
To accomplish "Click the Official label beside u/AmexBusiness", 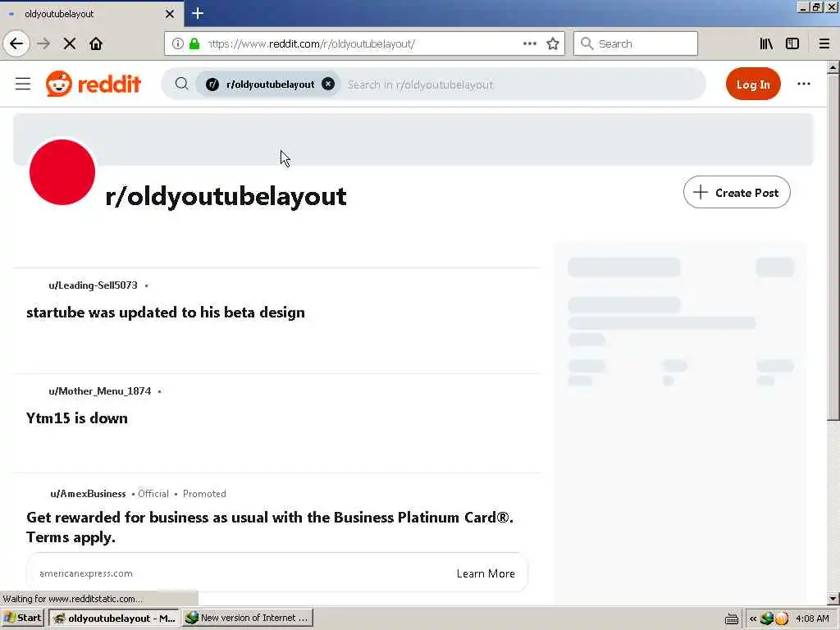I will pyautogui.click(x=153, y=493).
